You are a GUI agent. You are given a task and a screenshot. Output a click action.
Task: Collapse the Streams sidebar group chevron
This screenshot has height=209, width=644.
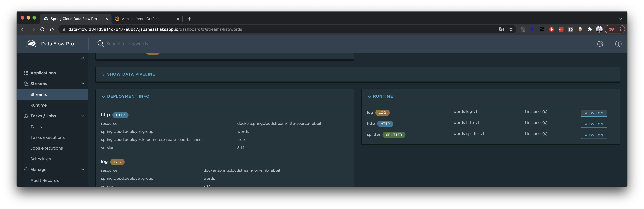click(x=83, y=84)
